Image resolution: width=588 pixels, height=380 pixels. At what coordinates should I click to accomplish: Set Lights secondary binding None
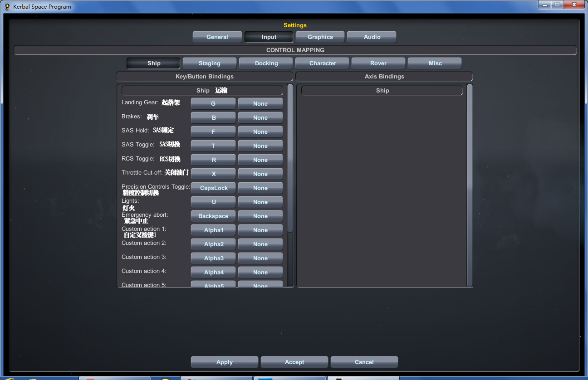coord(260,202)
